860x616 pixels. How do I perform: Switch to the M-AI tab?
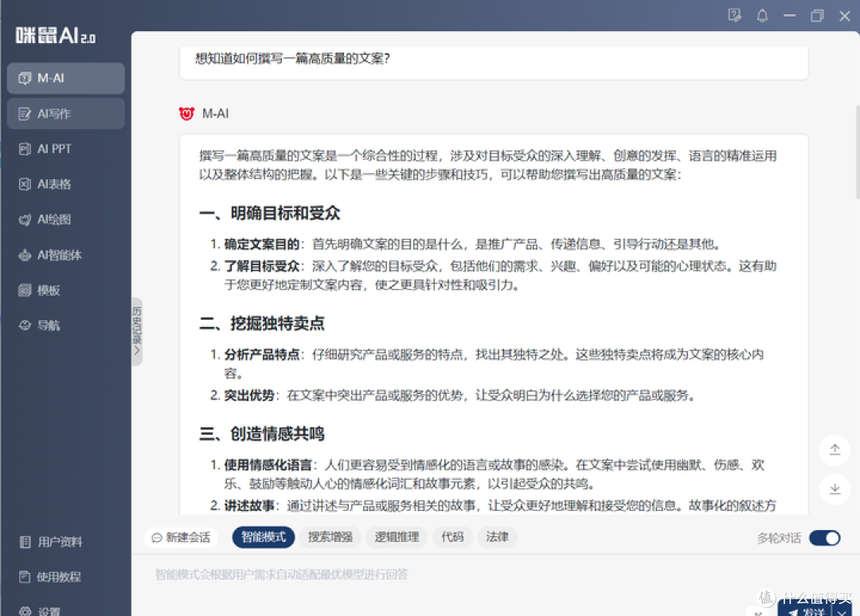point(66,78)
